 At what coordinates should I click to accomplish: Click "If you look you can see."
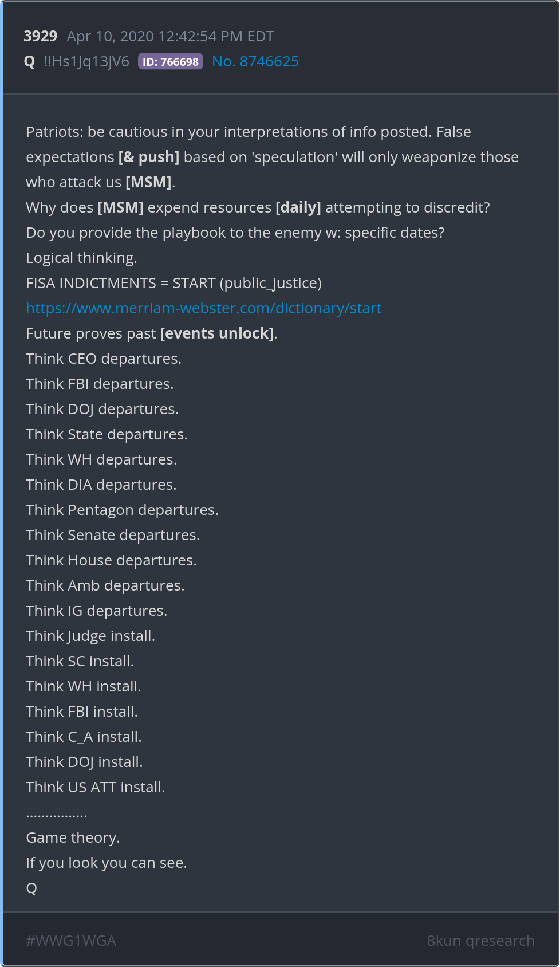(107, 863)
